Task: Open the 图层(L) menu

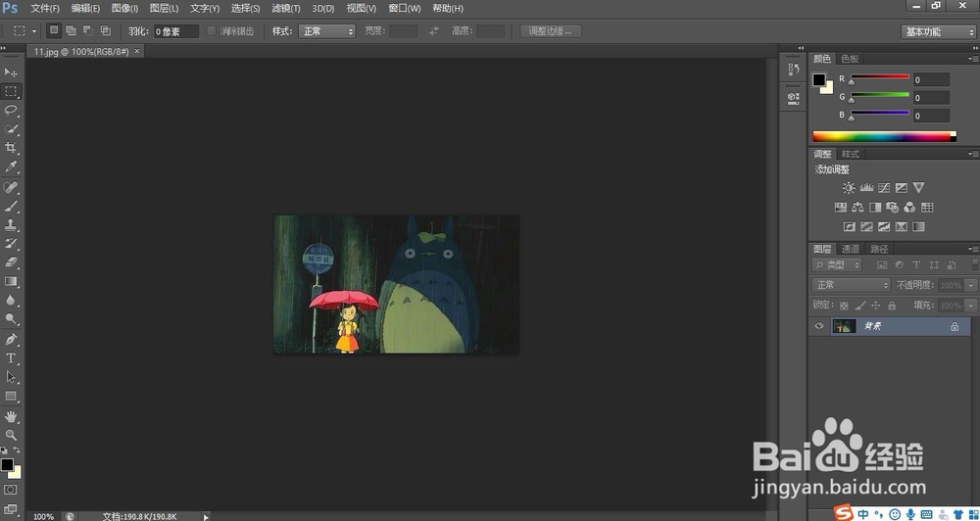Action: [164, 9]
